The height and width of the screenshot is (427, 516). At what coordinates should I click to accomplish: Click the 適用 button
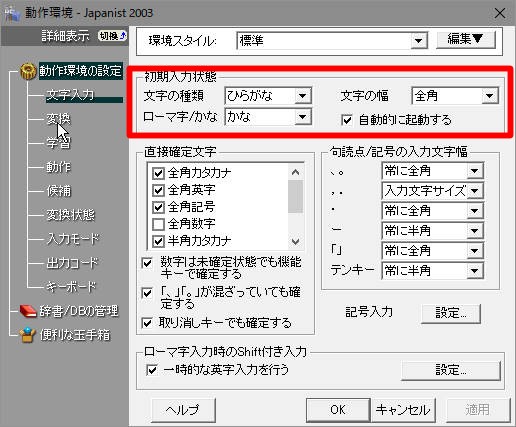click(x=477, y=410)
